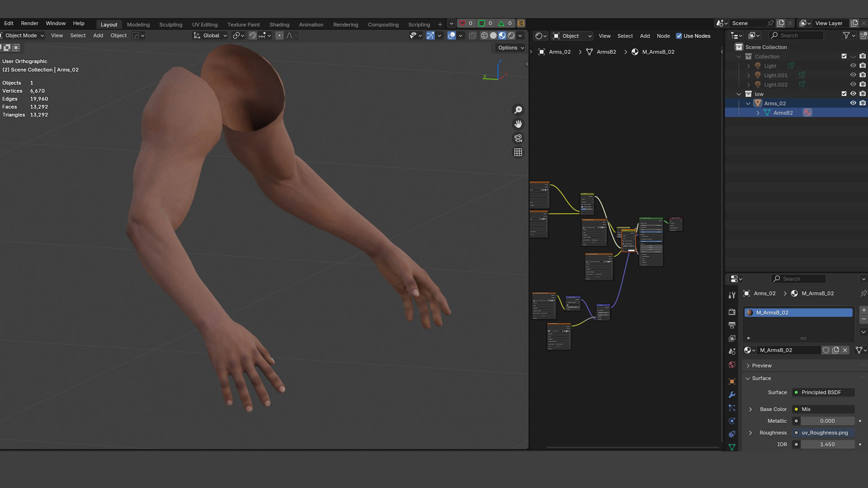
Task: Click the pan view hand gizmo
Action: point(518,124)
